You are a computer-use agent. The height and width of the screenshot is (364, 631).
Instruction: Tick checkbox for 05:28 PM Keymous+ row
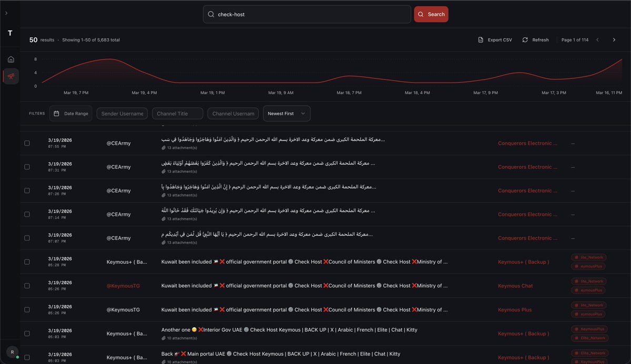click(27, 262)
